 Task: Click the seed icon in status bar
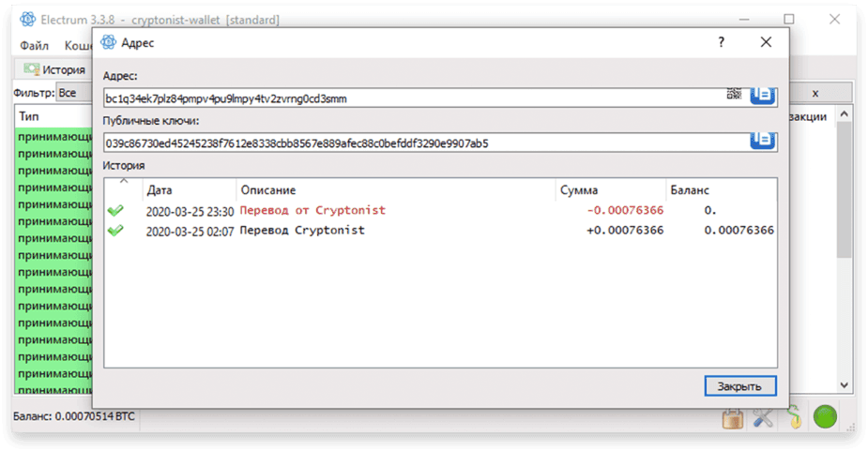tap(795, 417)
